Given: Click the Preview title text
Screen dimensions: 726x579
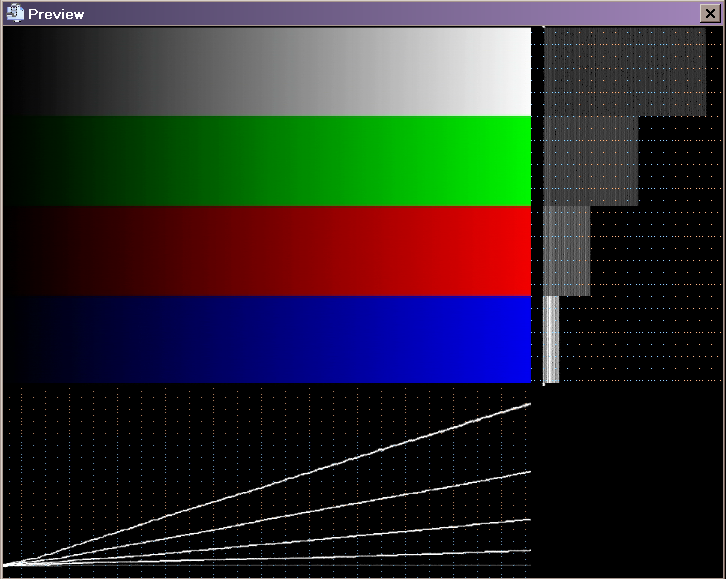Looking at the screenshot, I should [56, 14].
